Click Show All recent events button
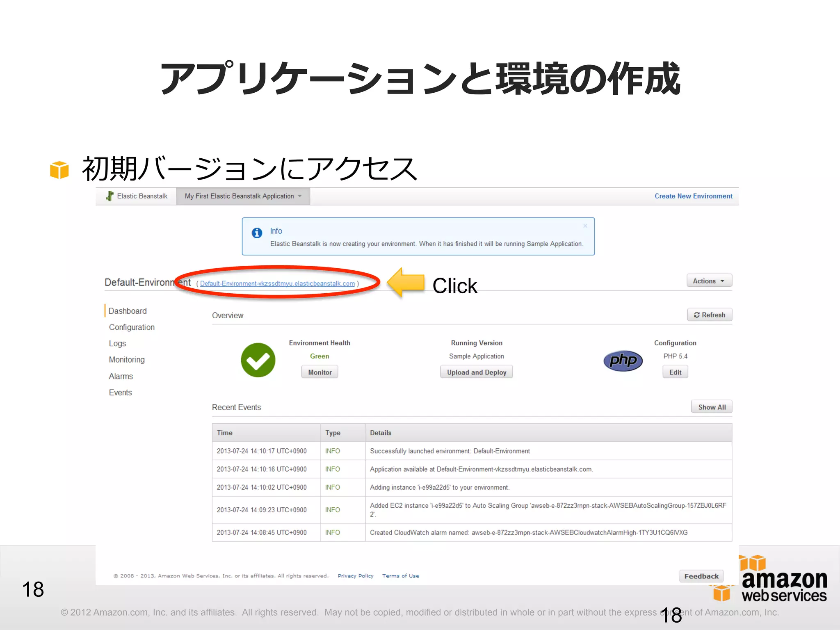This screenshot has height=630, width=840. [x=712, y=407]
